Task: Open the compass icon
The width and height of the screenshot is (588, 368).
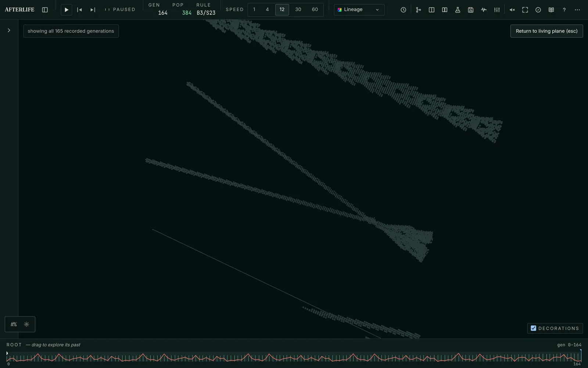Action: 538,10
